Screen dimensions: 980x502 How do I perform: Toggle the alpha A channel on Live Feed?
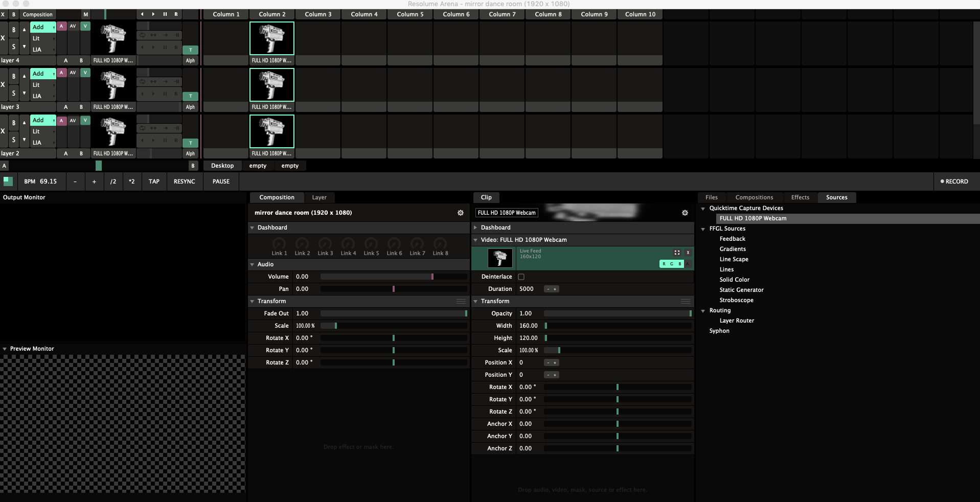pos(688,264)
